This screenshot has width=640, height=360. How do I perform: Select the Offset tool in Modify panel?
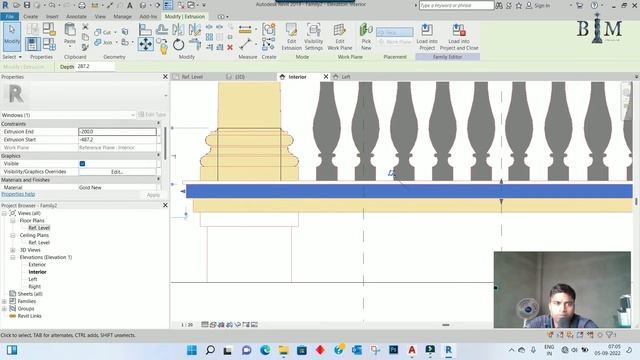tap(162, 29)
